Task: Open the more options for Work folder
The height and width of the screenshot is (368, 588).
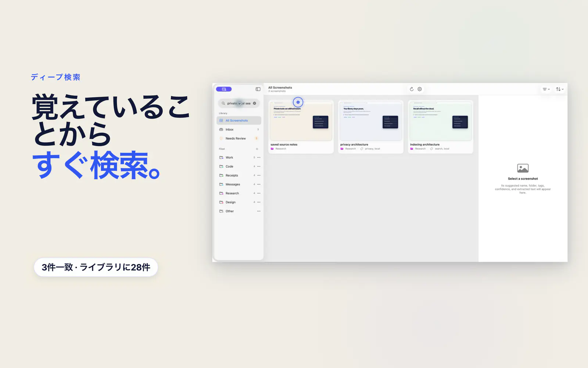Action: 259,158
